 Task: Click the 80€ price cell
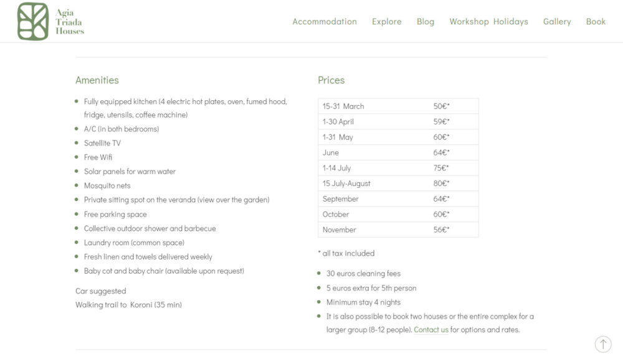441,184
